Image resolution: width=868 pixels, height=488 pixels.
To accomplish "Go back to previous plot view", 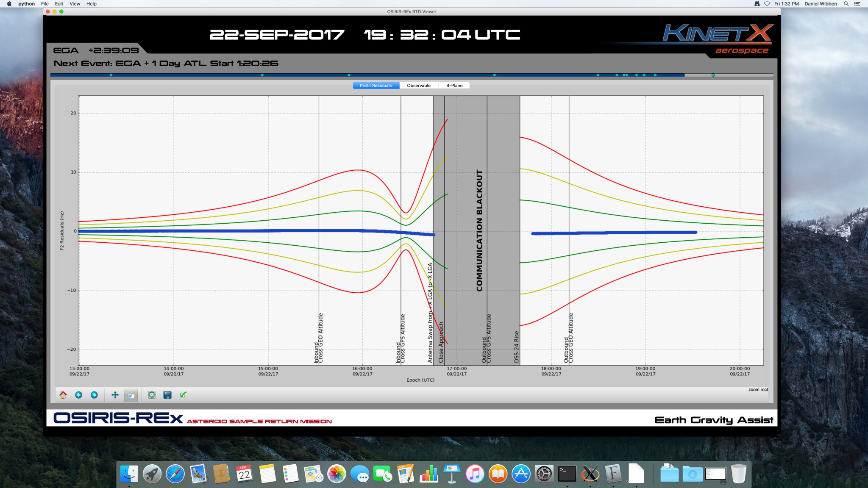I will [78, 395].
